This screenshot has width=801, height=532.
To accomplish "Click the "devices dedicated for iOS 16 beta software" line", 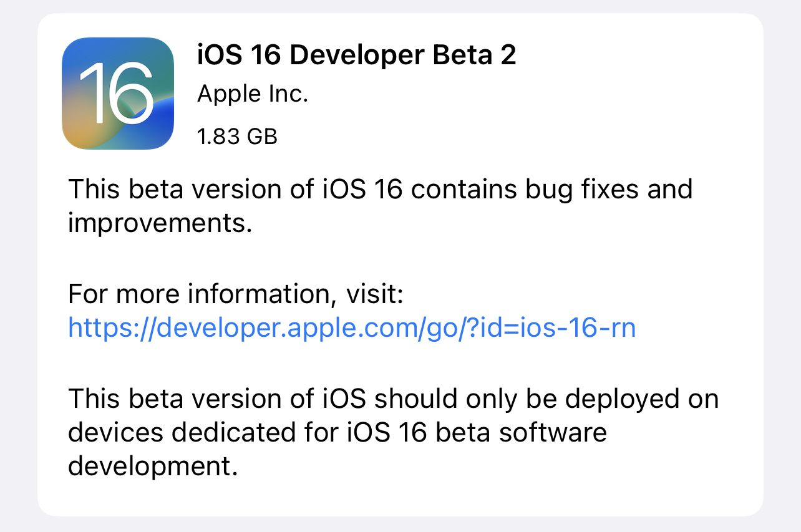I will (337, 433).
